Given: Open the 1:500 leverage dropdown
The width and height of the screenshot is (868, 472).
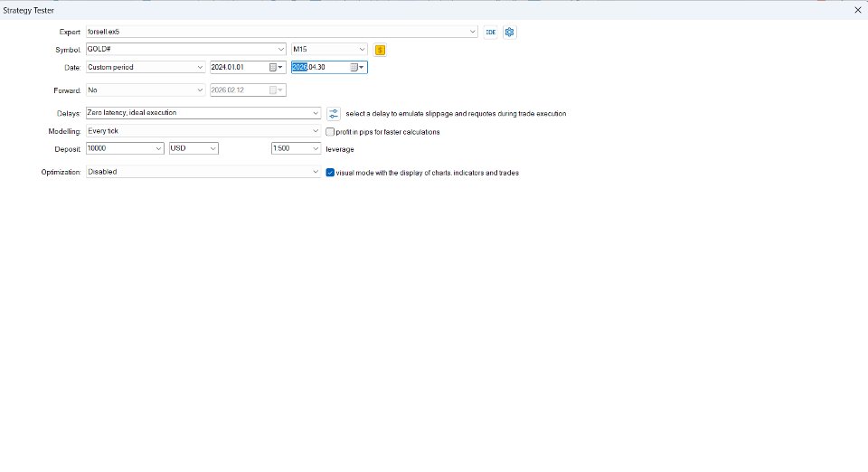Looking at the screenshot, I should [316, 148].
